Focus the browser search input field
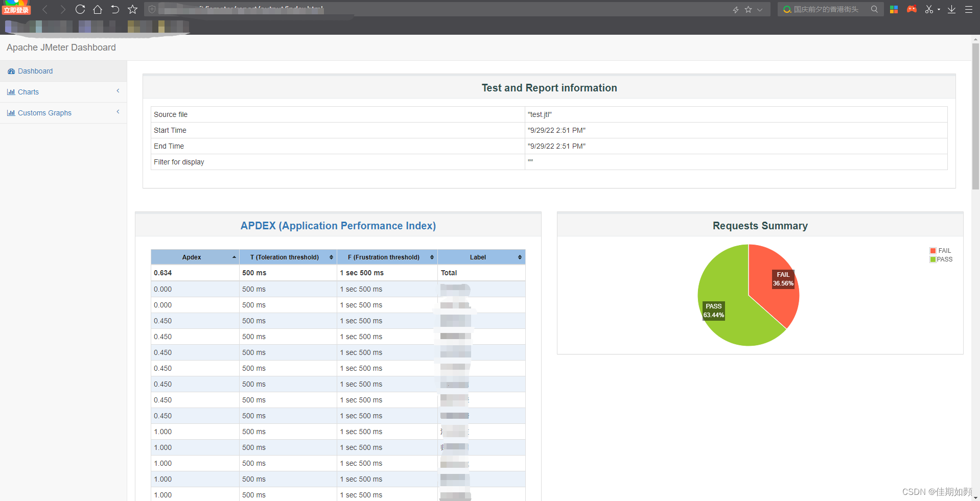The image size is (980, 501). tap(830, 9)
